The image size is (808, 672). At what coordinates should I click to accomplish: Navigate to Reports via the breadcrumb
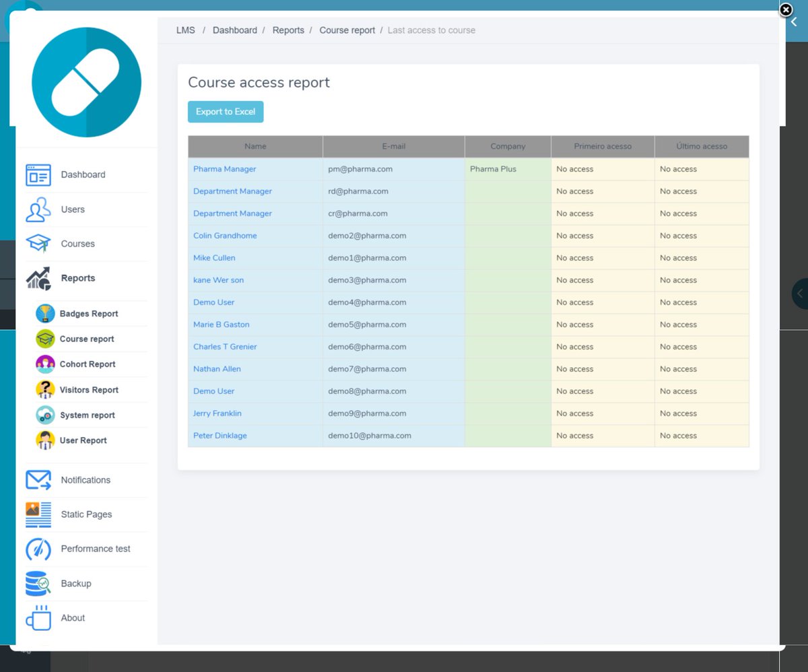(288, 30)
